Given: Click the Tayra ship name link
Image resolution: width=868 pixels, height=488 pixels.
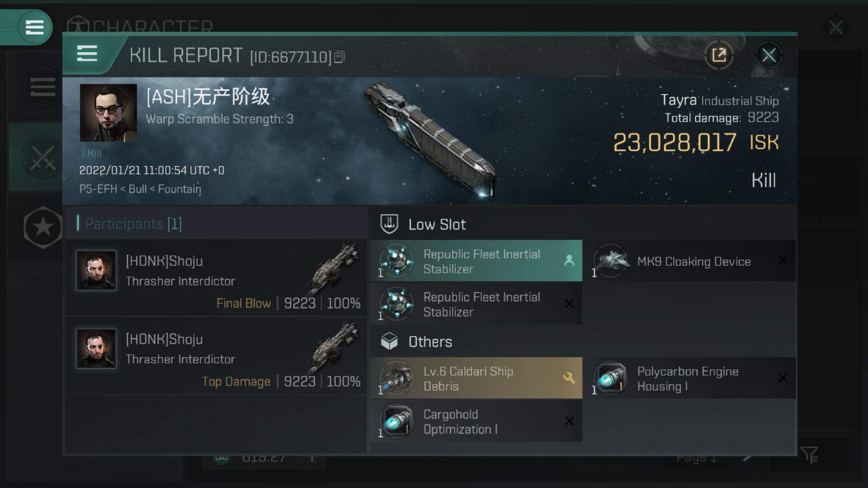Looking at the screenshot, I should (678, 100).
